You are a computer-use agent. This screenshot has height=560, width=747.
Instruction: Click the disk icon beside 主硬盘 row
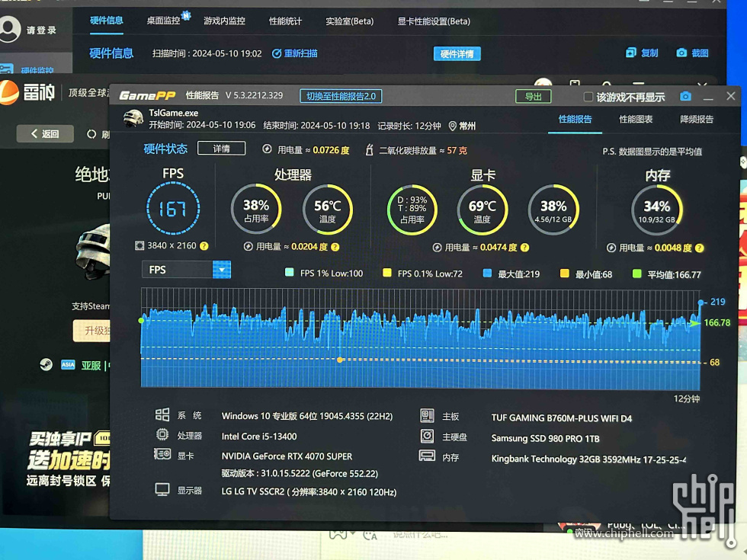click(x=427, y=436)
